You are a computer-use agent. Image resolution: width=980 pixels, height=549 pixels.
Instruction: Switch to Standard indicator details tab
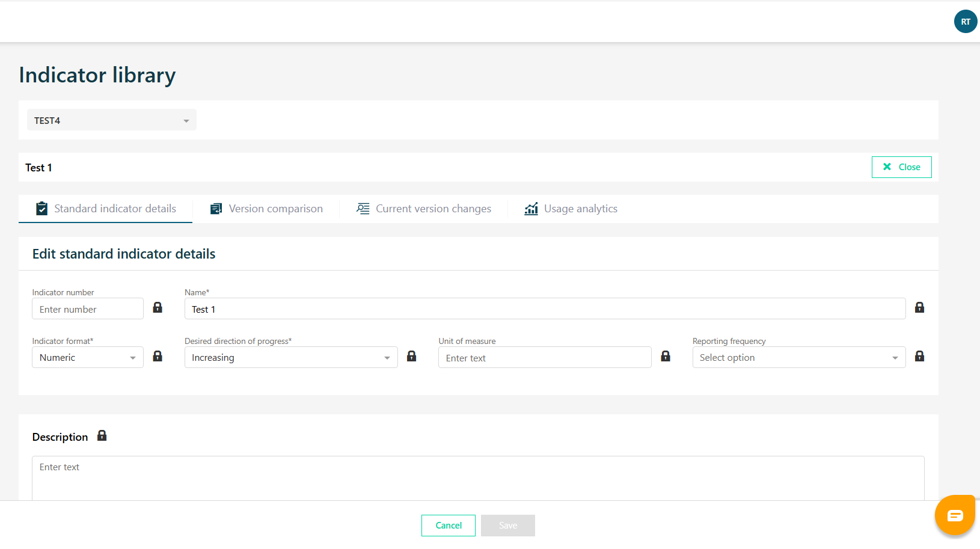(x=106, y=209)
